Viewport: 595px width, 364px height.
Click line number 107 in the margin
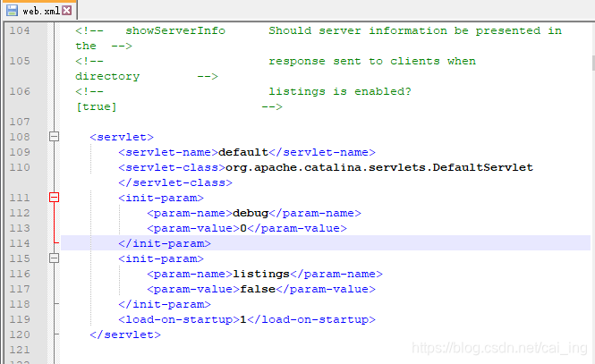tap(20, 122)
